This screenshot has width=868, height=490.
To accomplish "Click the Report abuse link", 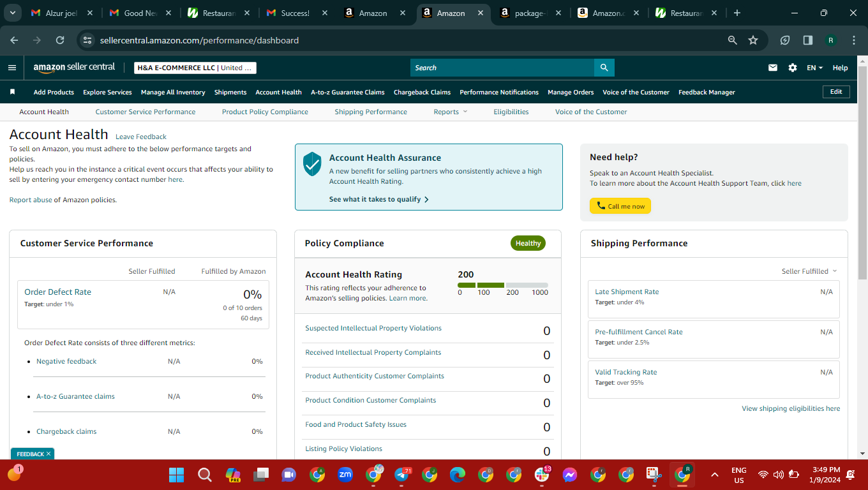I will 31,200.
